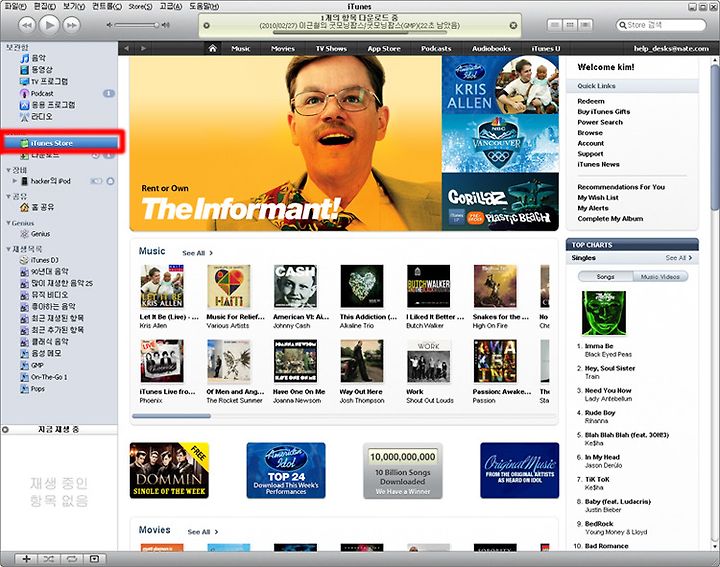This screenshot has width=720, height=567.
Task: Click the Music shelf horizontal scrollbar
Action: (171, 416)
